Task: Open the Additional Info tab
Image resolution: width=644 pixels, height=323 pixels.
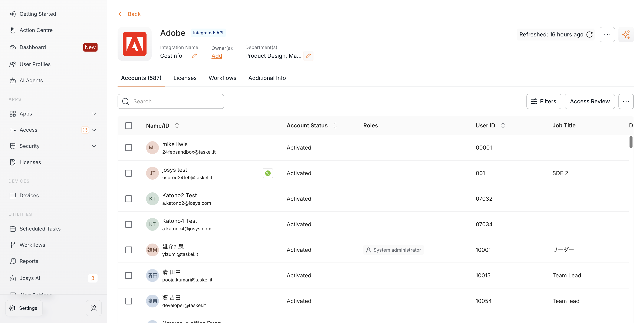Action: point(267,78)
